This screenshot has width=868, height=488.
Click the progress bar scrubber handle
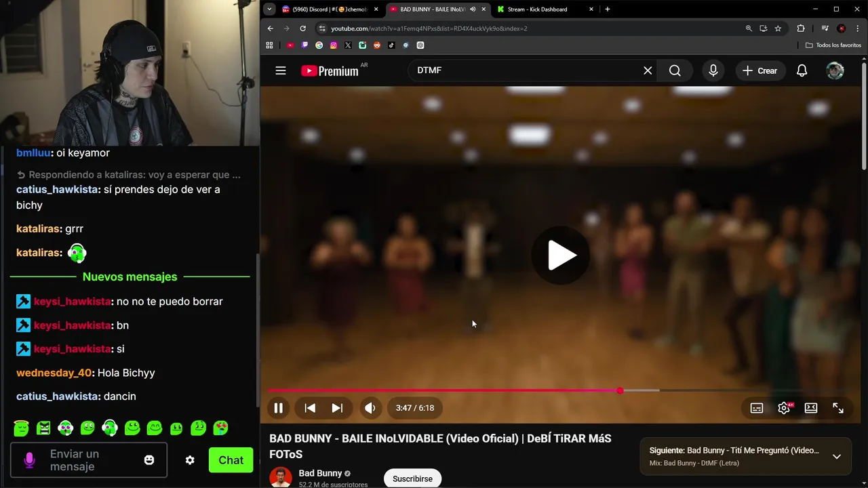(620, 390)
